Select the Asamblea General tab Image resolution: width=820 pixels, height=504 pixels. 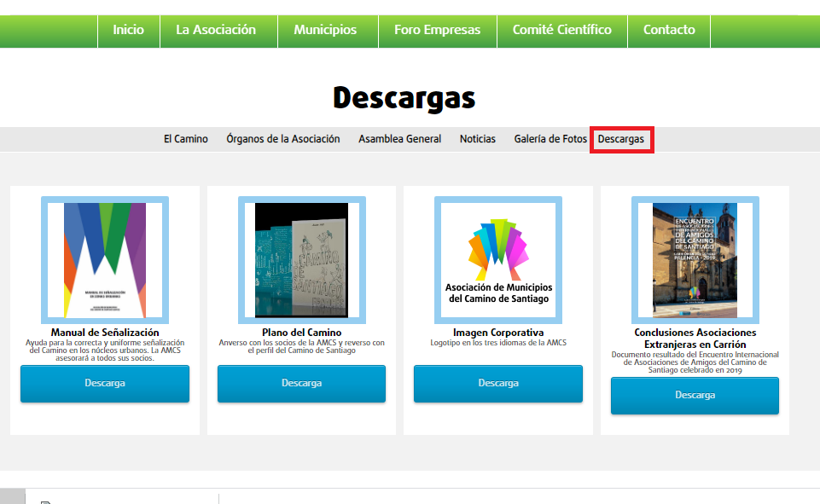click(x=399, y=139)
